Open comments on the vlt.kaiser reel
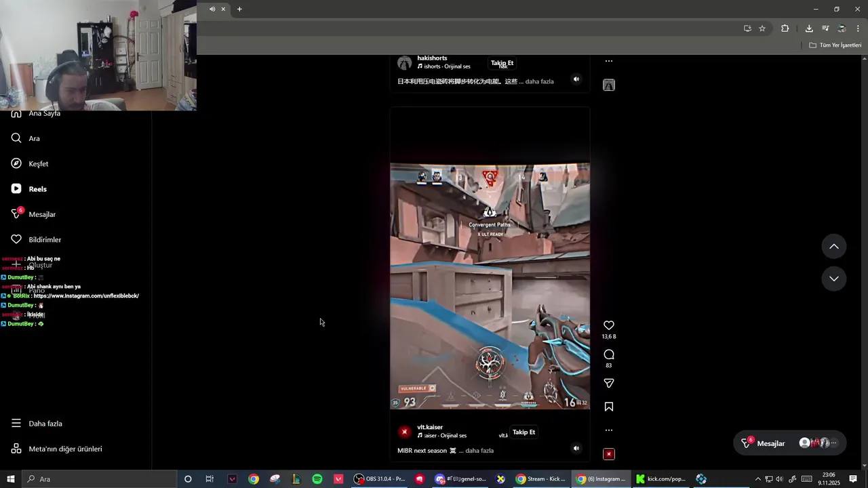The width and height of the screenshot is (868, 488). point(609,354)
